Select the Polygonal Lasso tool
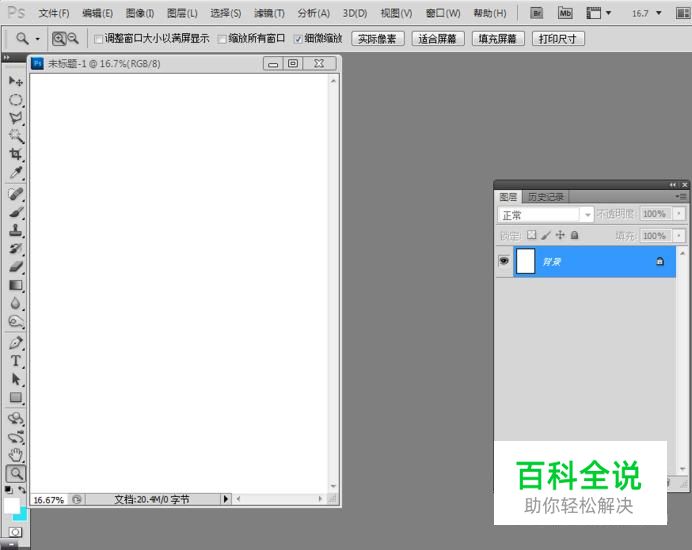The height and width of the screenshot is (550, 692). pyautogui.click(x=15, y=118)
